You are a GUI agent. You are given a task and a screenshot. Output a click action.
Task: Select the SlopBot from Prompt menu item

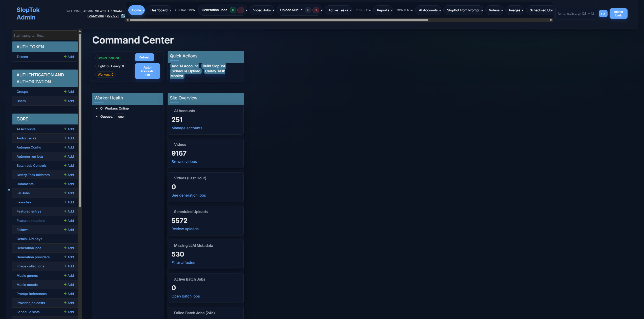[463, 10]
